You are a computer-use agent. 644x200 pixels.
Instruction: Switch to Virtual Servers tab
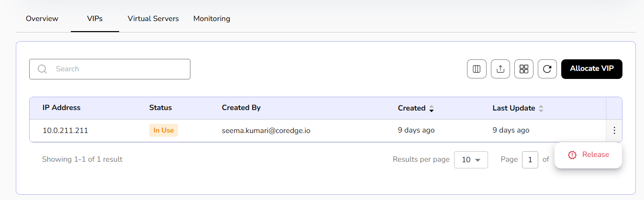click(x=153, y=19)
